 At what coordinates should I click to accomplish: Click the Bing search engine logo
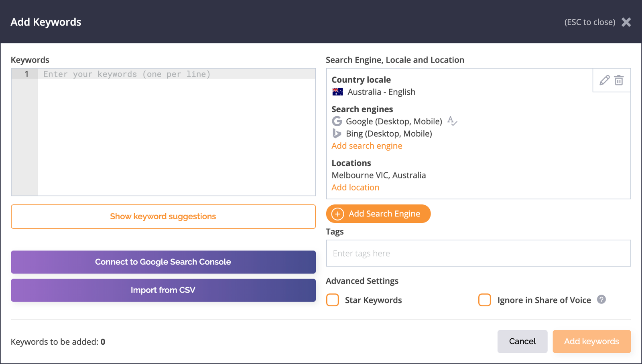click(337, 133)
